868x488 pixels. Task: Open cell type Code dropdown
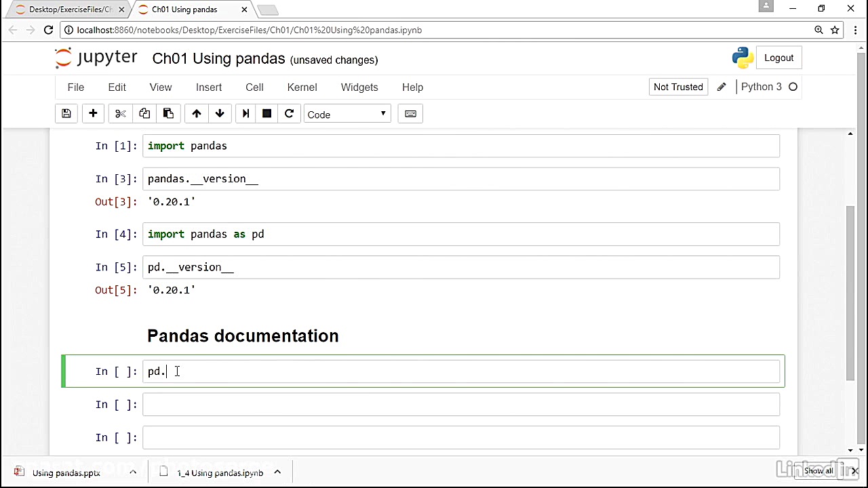pyautogui.click(x=347, y=114)
